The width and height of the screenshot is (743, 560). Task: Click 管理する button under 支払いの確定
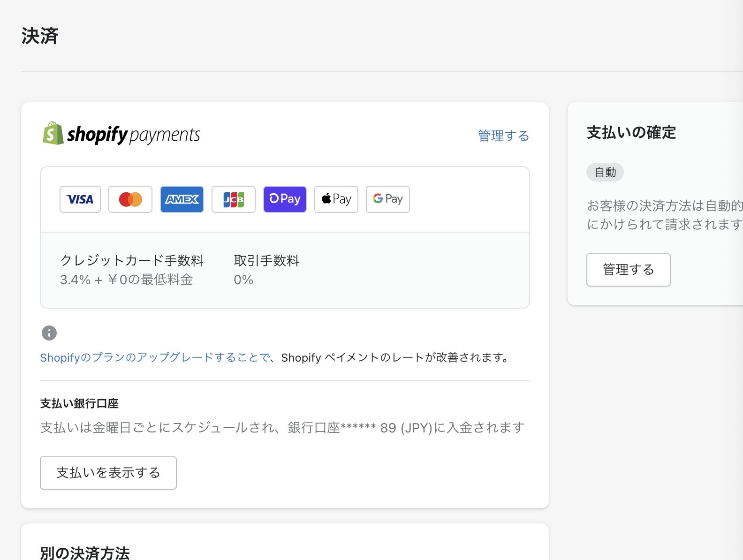point(629,270)
